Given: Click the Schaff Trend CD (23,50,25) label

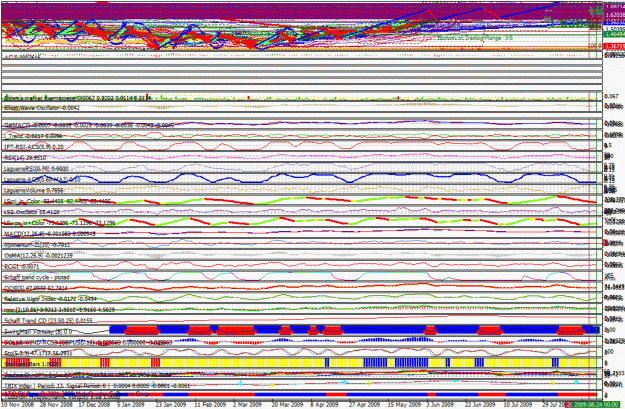Looking at the screenshot, I should tap(48, 321).
